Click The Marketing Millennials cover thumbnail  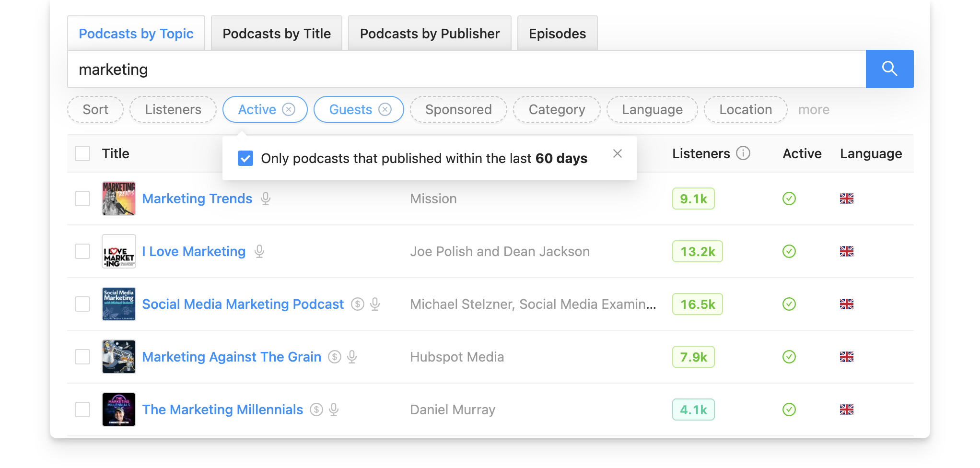[119, 409]
